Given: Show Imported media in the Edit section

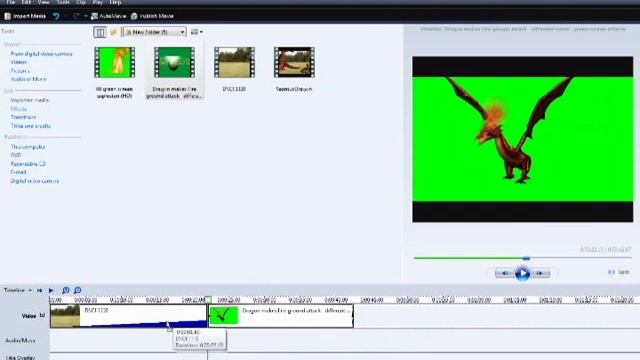Looking at the screenshot, I should (29, 100).
